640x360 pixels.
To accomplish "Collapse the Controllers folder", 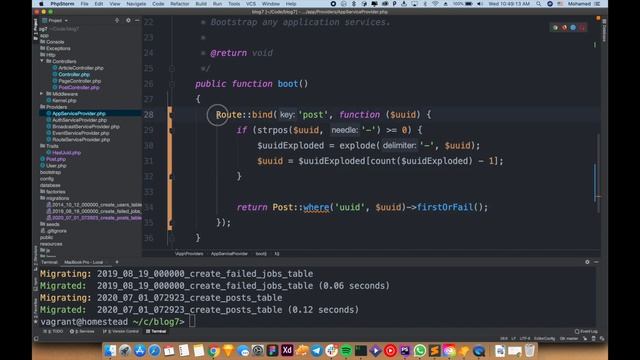I will pyautogui.click(x=42, y=61).
